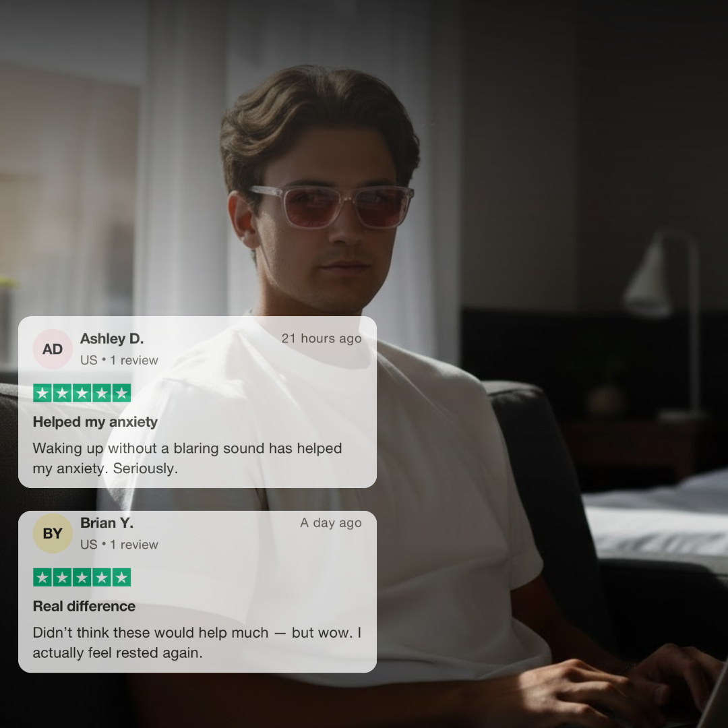Click Brian's review text about feeling rested
Viewport: 728px width, 728px height.
pyautogui.click(x=197, y=642)
